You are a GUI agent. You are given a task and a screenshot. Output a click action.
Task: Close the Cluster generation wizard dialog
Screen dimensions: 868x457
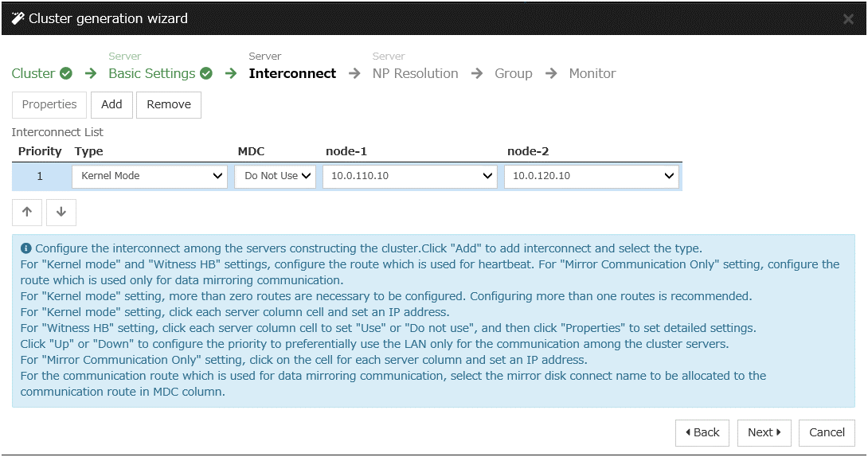[x=848, y=19]
